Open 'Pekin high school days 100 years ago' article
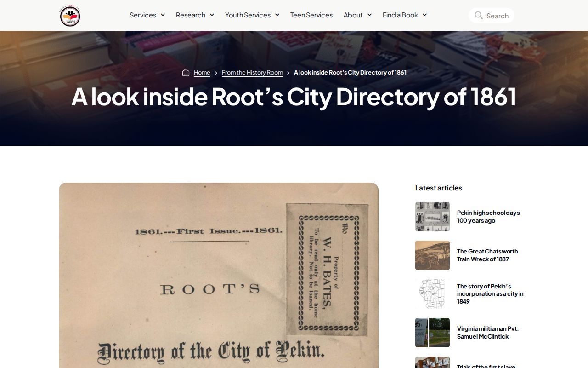Screen dimensions: 588x368 (x=488, y=217)
